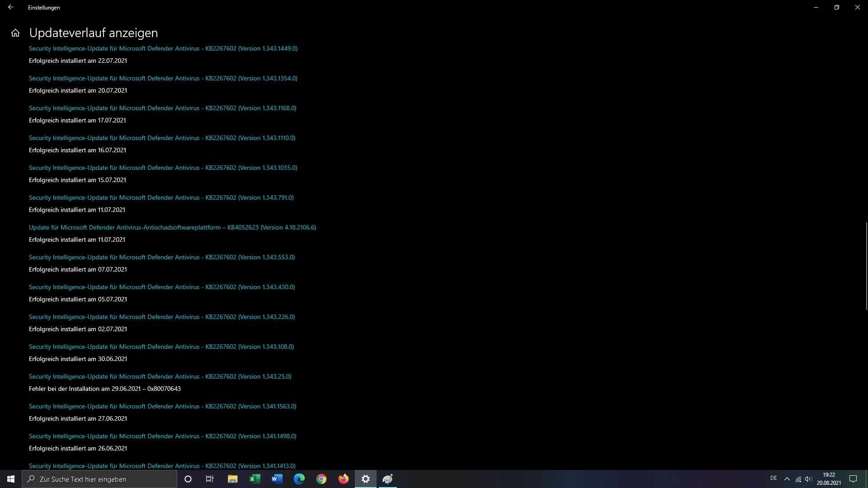Open update link Version 1.343.430.0

point(162,287)
